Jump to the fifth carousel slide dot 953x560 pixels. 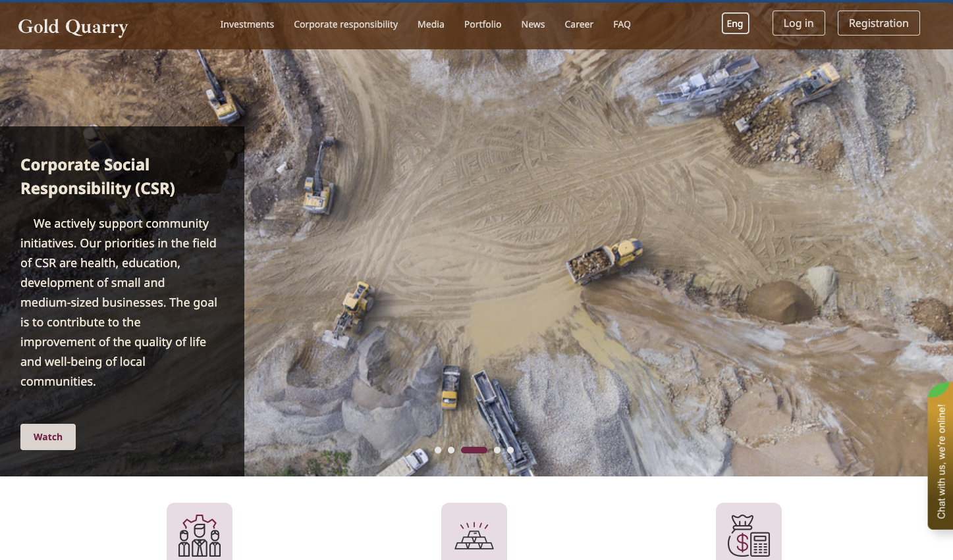click(x=510, y=450)
